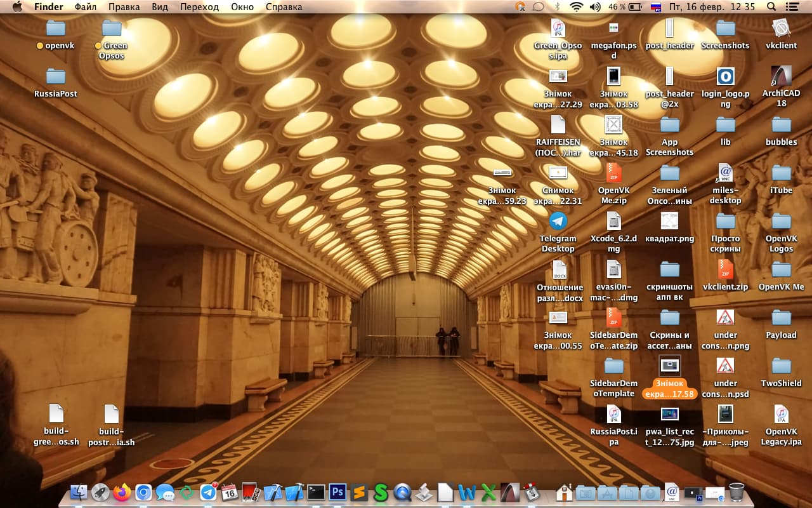Open Firefox from the Dock
This screenshot has height=508, width=812.
(x=122, y=492)
